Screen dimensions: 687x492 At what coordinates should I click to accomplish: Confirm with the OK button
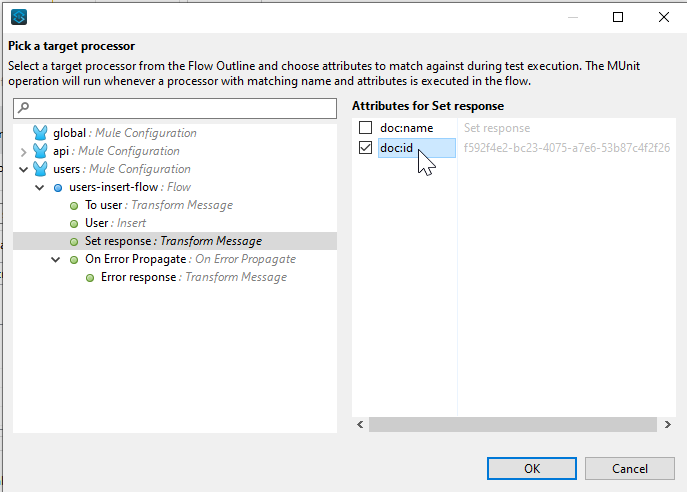click(x=532, y=468)
